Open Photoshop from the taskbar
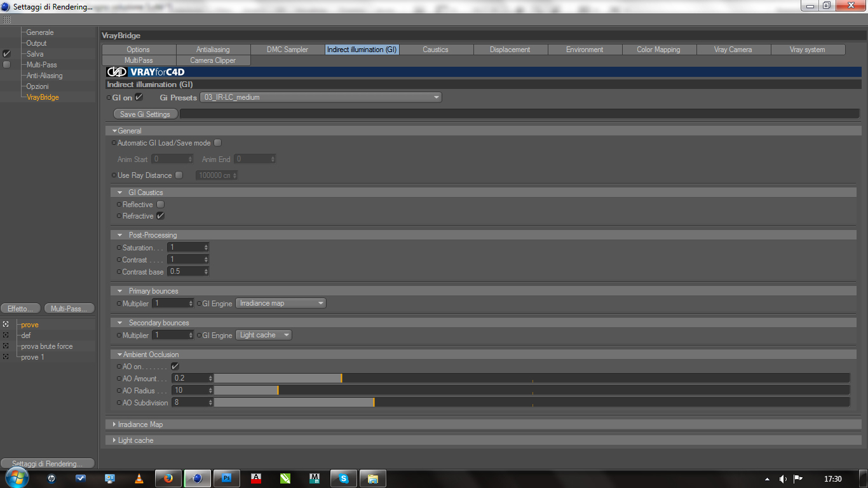The width and height of the screenshot is (868, 488). (226, 478)
